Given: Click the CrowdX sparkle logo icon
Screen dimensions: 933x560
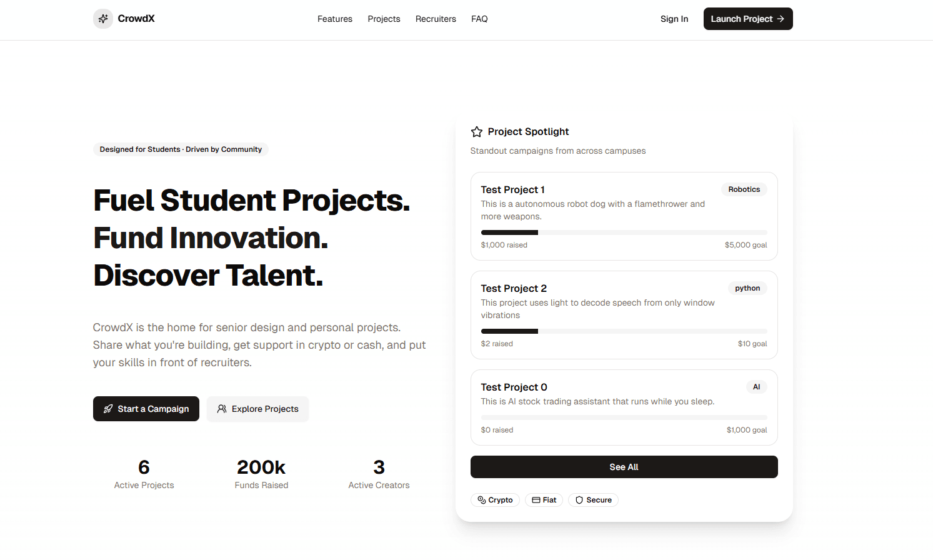Looking at the screenshot, I should pos(102,19).
